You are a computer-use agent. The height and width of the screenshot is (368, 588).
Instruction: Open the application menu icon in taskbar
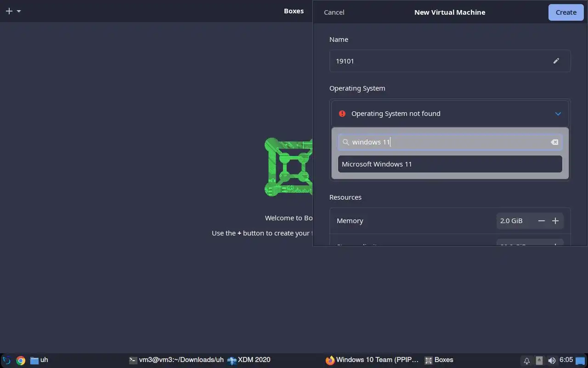click(x=6, y=360)
